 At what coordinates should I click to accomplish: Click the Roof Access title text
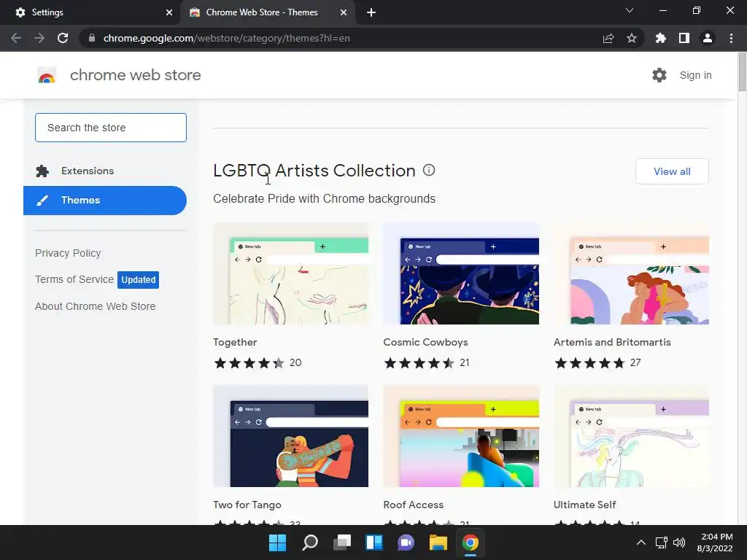coord(414,505)
